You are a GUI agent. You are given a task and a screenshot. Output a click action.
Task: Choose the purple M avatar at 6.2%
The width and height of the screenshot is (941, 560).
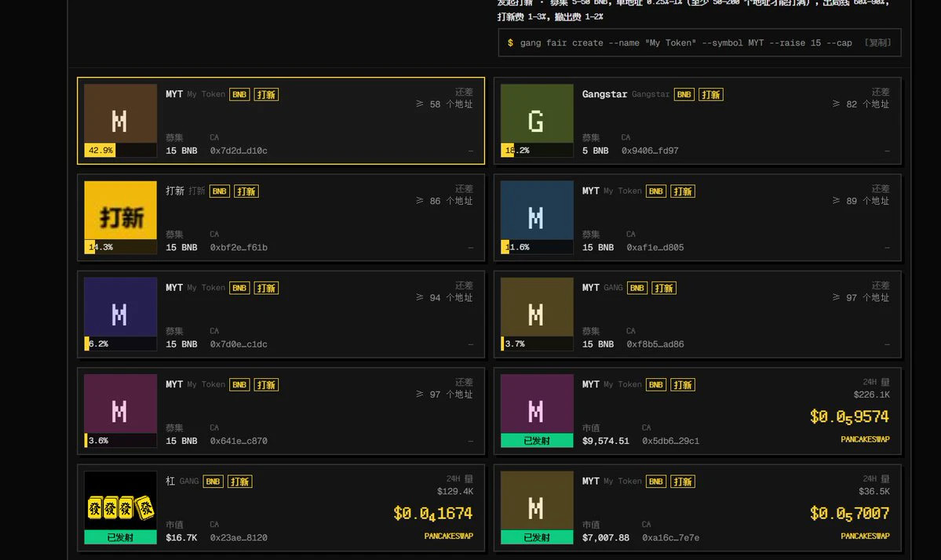tap(120, 307)
